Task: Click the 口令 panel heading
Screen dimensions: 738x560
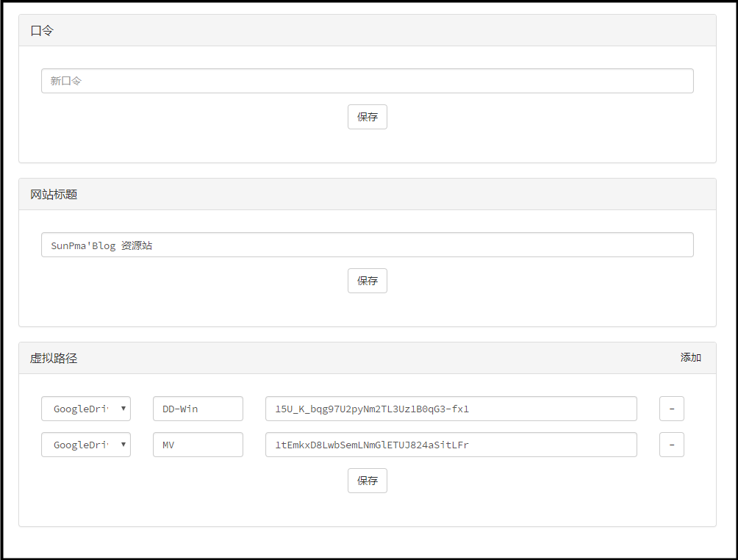Action: 42,31
